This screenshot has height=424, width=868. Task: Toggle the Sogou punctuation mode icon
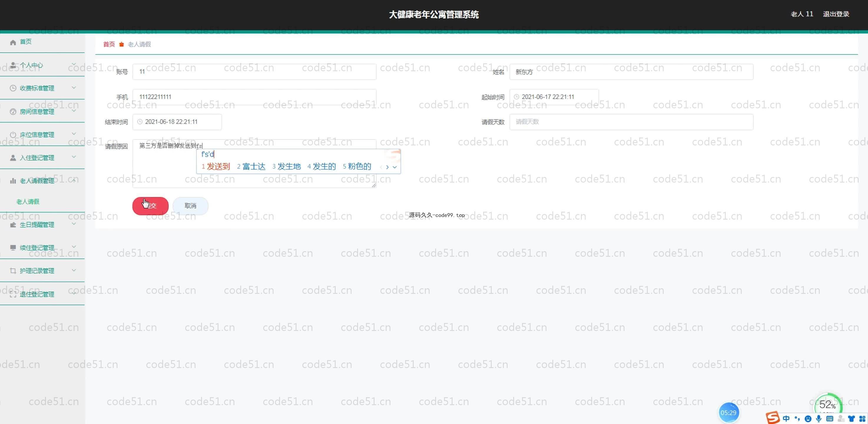tap(797, 419)
